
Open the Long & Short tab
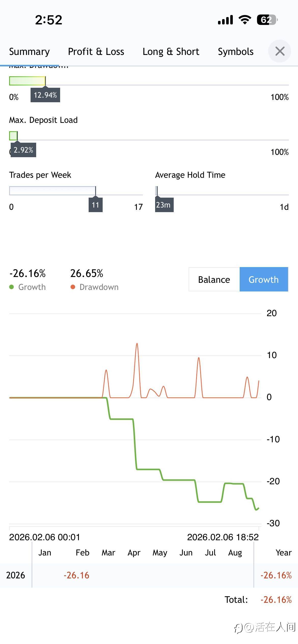(171, 52)
